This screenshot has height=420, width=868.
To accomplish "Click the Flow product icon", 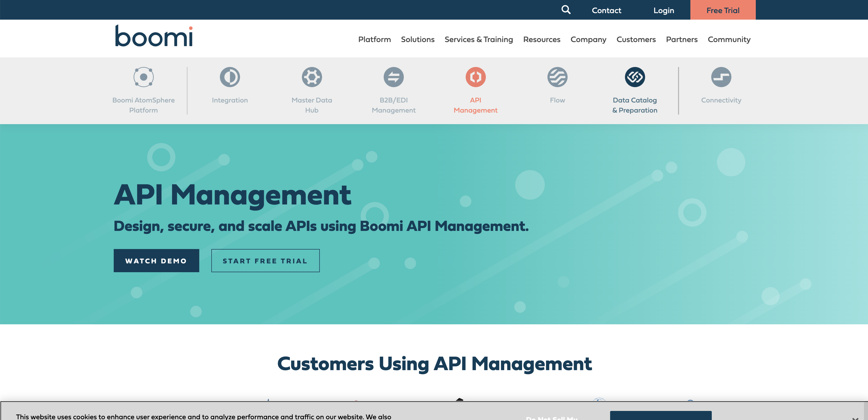I will (557, 77).
